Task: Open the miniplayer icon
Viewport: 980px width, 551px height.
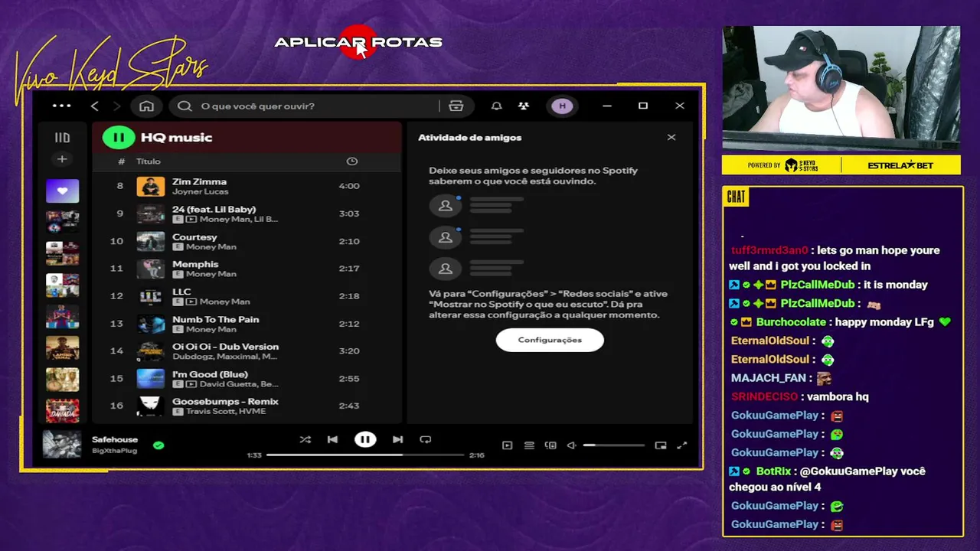Action: [661, 445]
